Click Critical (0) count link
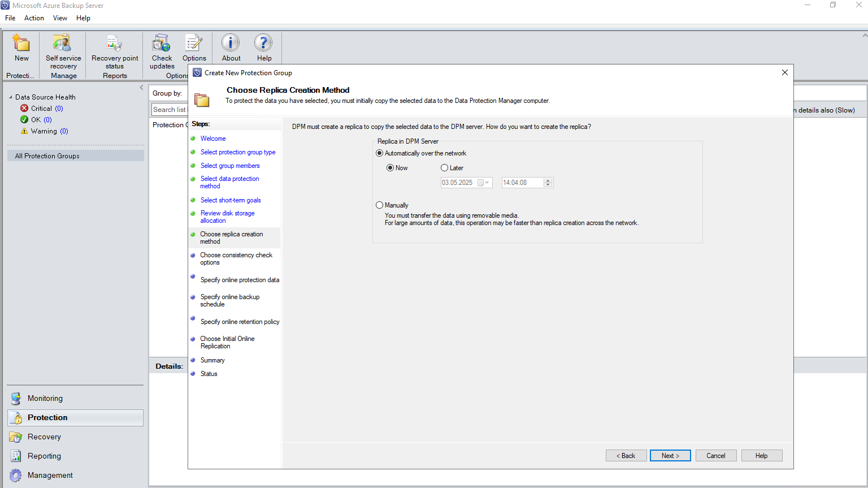868x488 pixels. point(59,109)
